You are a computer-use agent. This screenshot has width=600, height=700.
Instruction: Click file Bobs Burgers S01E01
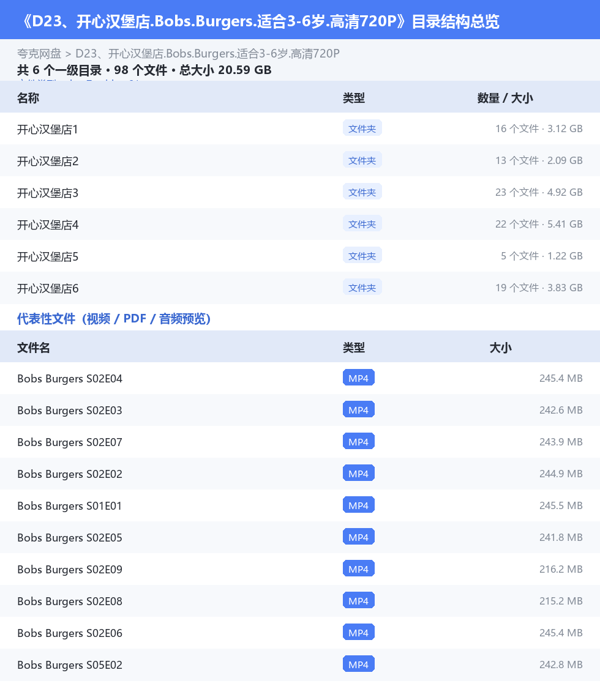coord(70,506)
